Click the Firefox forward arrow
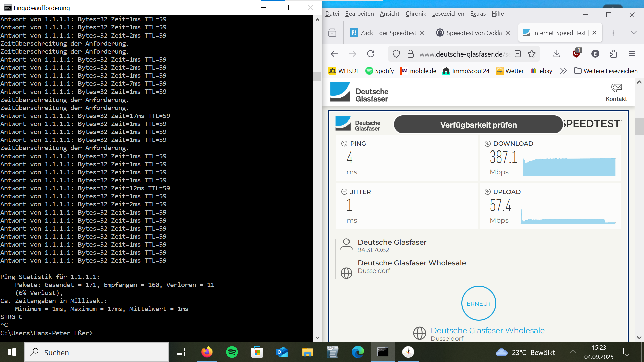The height and width of the screenshot is (362, 644). tap(352, 54)
